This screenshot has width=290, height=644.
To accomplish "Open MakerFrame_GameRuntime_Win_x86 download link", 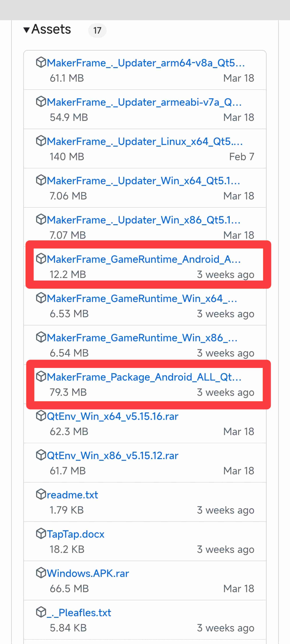I will pyautogui.click(x=142, y=338).
